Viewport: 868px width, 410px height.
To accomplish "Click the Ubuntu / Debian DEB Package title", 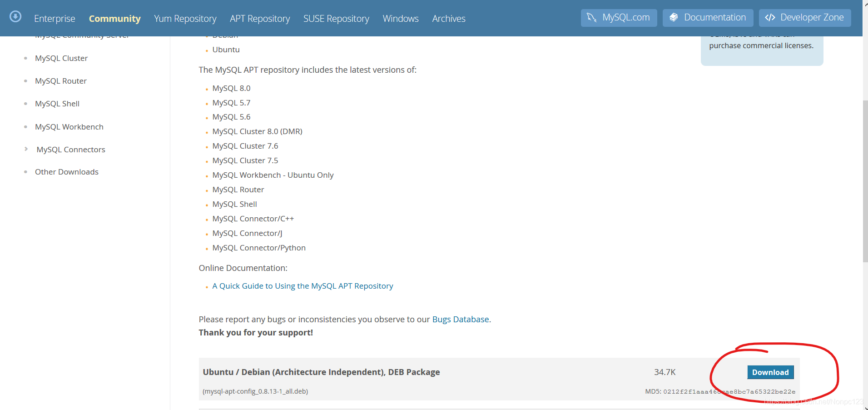I will click(321, 372).
